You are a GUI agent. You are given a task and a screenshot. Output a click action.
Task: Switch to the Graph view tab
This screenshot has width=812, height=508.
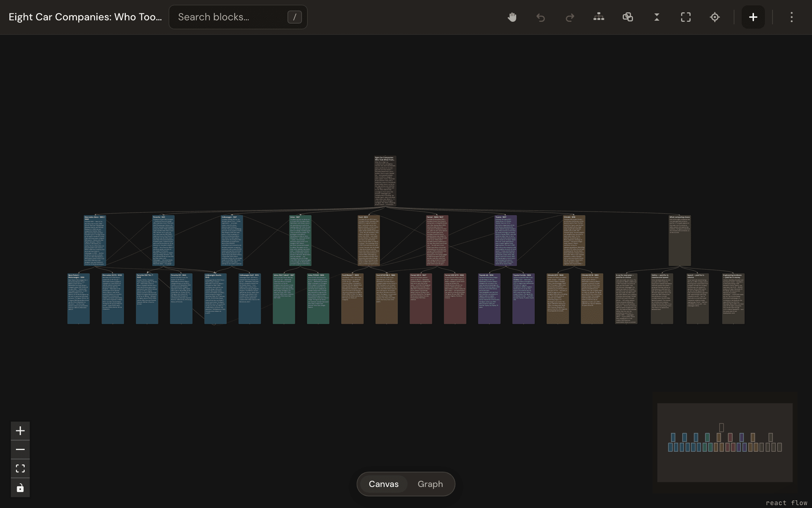tap(430, 484)
